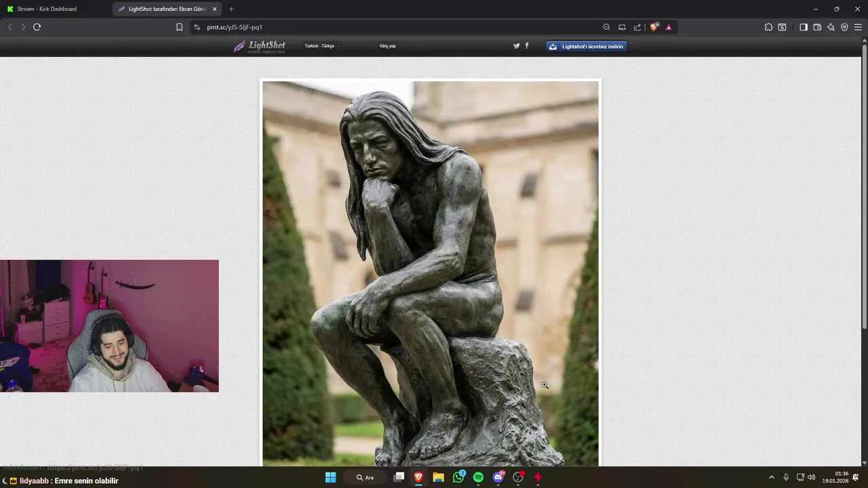Expand hidden system tray icons
The width and height of the screenshot is (868, 488).
[771, 477]
